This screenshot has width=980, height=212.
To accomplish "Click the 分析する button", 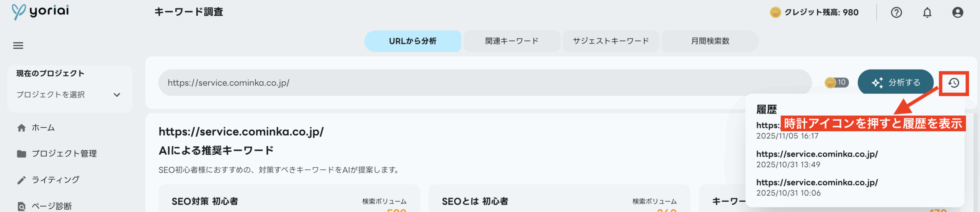I will [895, 83].
